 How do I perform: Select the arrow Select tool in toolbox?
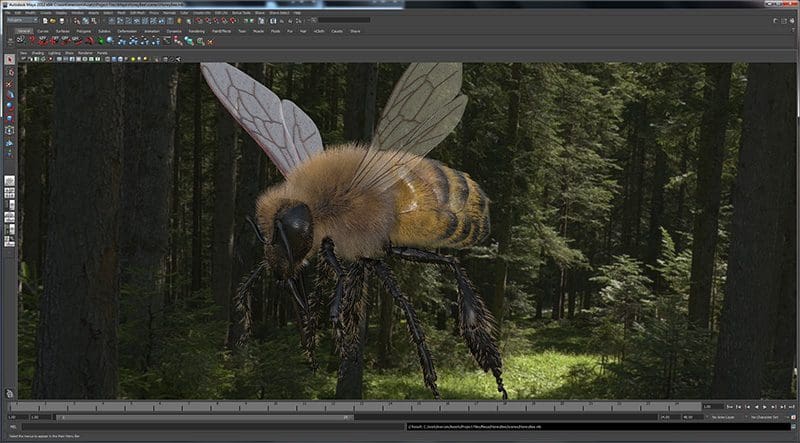(10, 60)
